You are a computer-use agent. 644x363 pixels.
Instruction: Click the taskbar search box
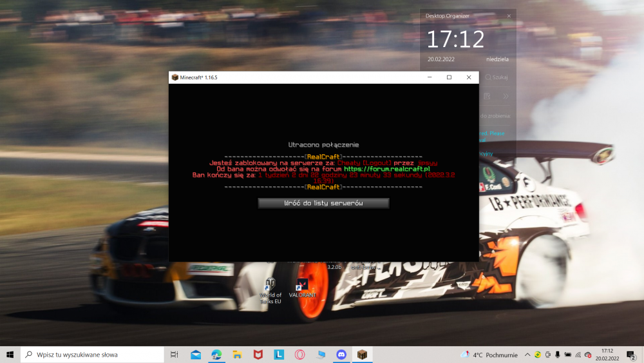click(91, 355)
